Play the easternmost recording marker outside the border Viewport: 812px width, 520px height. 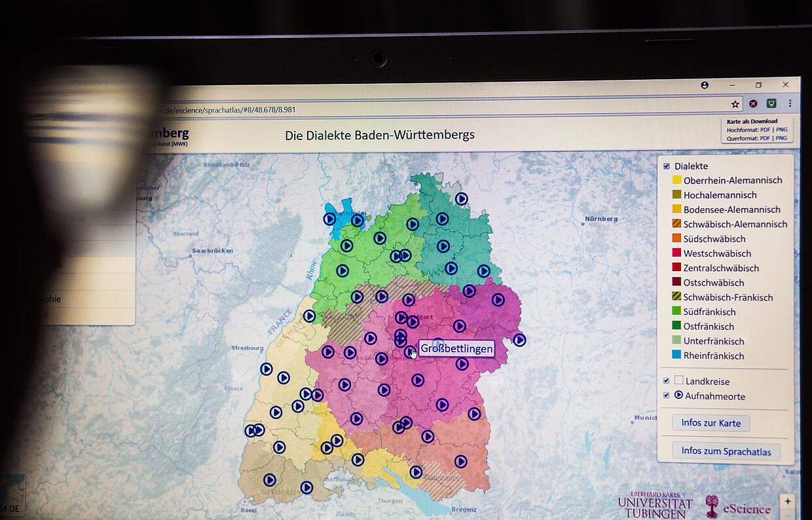[x=519, y=340]
